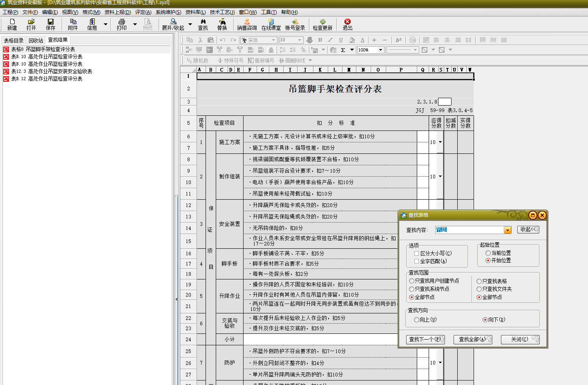The width and height of the screenshot is (588, 385).
Task: Select 向上 search direction radio
Action: (416, 320)
